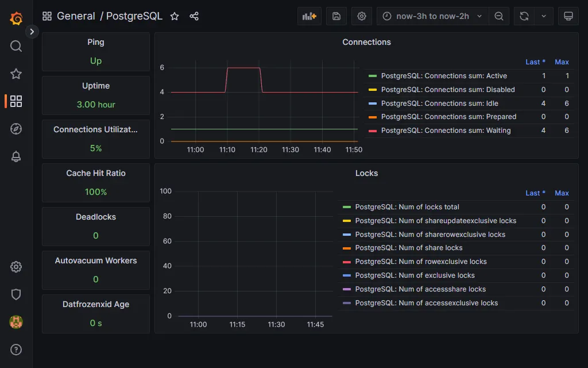The height and width of the screenshot is (368, 588).
Task: Add a new panel to dashboard
Action: (310, 16)
